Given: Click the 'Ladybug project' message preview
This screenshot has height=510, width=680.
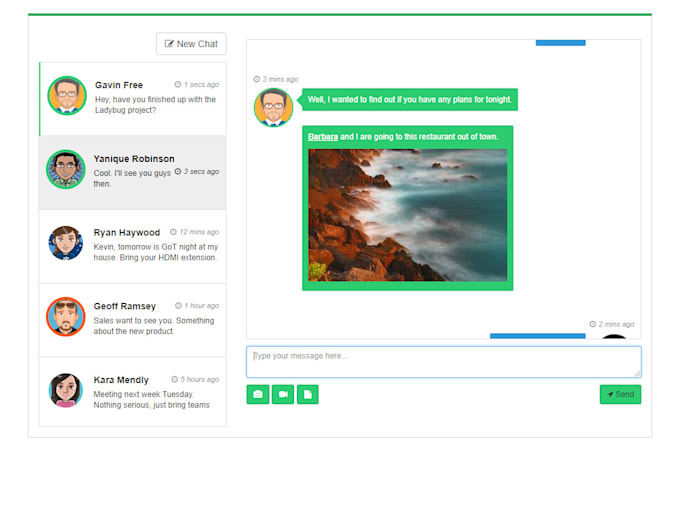Looking at the screenshot, I should 155,105.
